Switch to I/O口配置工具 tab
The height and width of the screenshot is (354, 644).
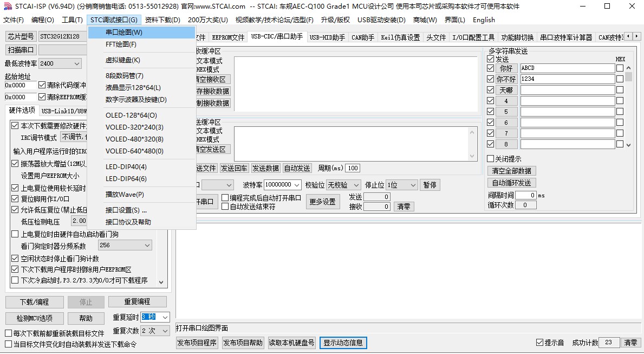point(473,37)
